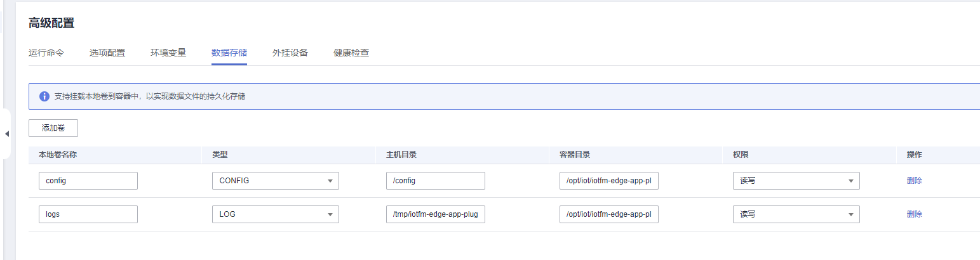The width and height of the screenshot is (980, 260).
Task: Collapse the left sidebar arrow handle
Action: point(6,134)
